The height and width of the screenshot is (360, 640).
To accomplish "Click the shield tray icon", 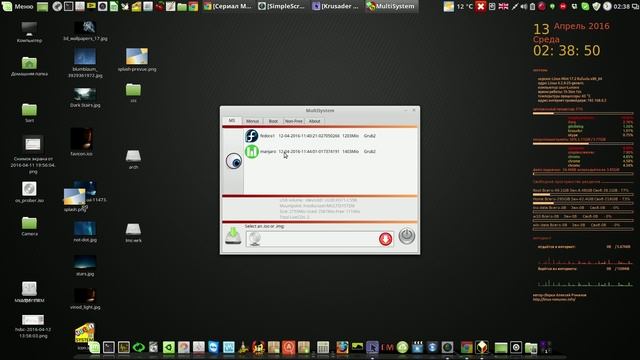I will 596,6.
